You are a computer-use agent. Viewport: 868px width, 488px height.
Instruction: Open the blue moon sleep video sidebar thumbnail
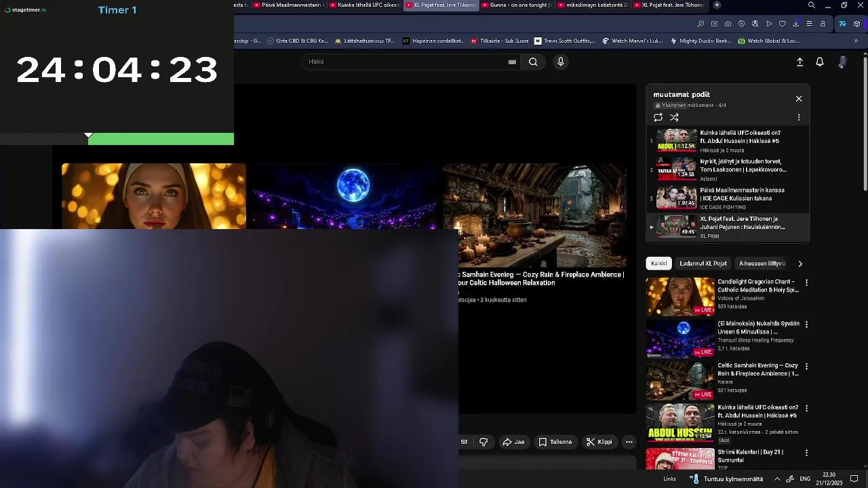coord(680,339)
